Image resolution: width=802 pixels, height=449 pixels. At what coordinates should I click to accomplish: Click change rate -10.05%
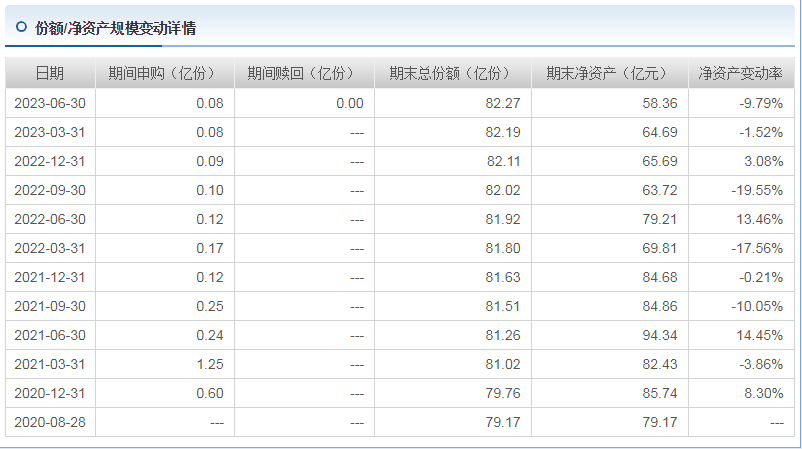[758, 306]
